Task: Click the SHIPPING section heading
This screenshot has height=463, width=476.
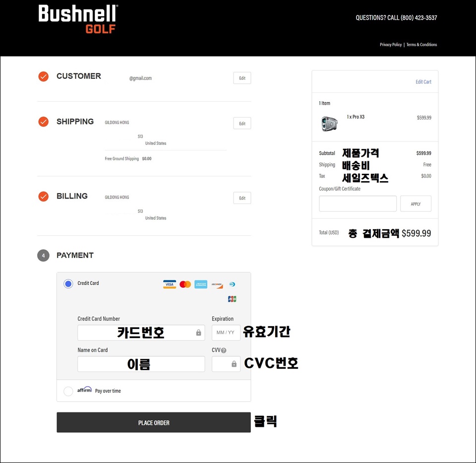Action: pos(75,122)
